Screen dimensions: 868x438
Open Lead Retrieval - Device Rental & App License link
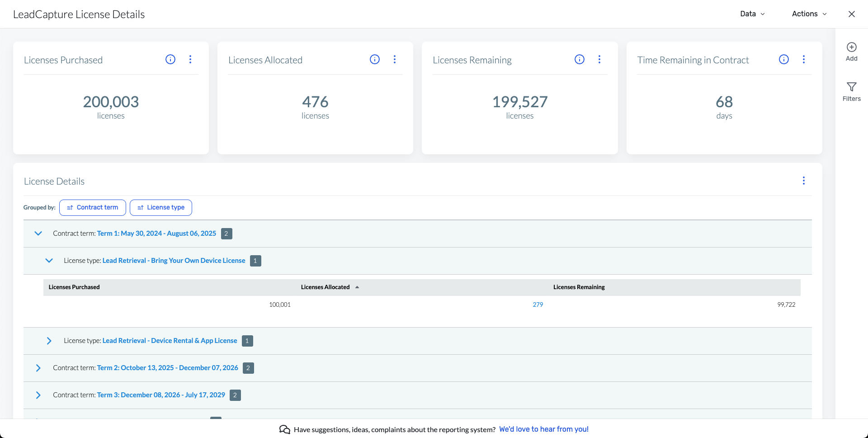[x=170, y=341]
